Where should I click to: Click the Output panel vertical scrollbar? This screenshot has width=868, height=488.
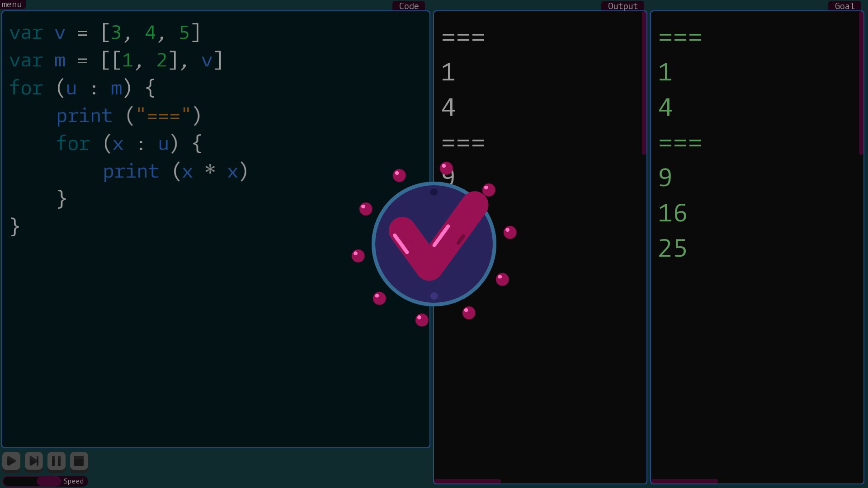[644, 84]
